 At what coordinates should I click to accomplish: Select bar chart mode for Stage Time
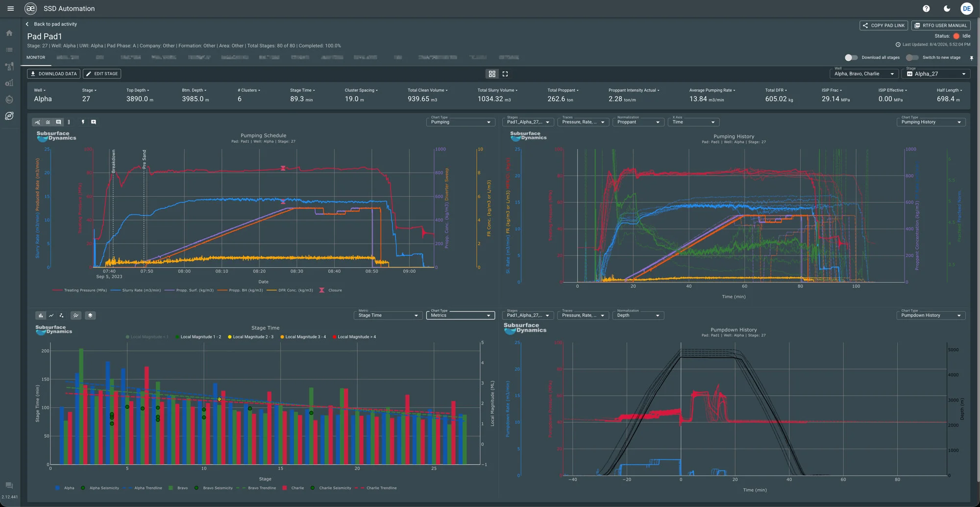click(x=41, y=315)
